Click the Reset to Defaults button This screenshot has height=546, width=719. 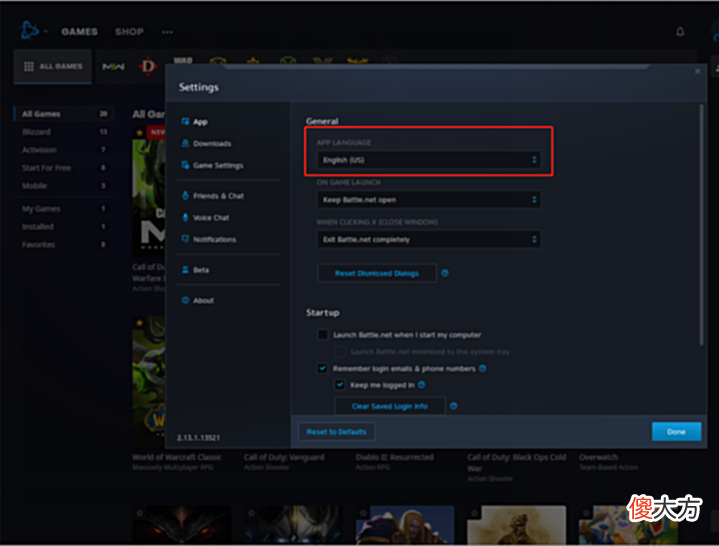coord(337,432)
